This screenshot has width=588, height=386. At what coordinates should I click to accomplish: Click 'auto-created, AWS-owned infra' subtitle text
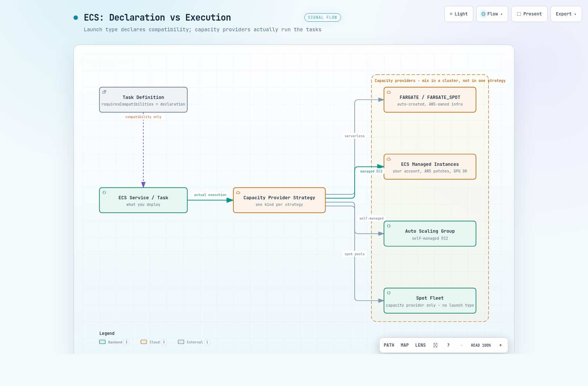tap(430, 104)
